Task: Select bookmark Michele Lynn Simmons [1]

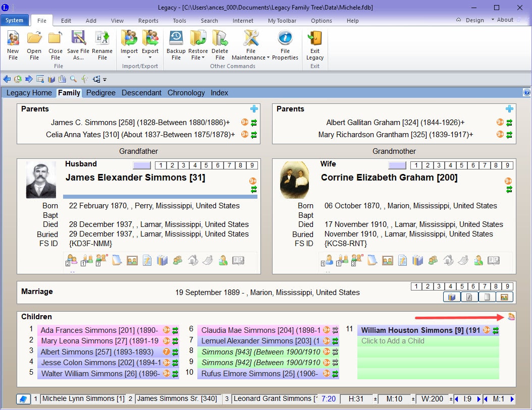Action: (x=83, y=399)
